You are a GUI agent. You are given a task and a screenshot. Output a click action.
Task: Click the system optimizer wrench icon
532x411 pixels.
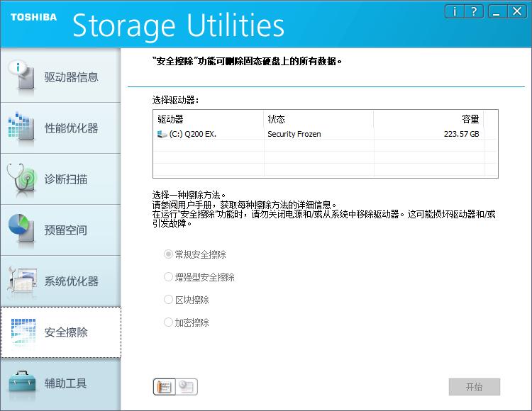(22, 281)
